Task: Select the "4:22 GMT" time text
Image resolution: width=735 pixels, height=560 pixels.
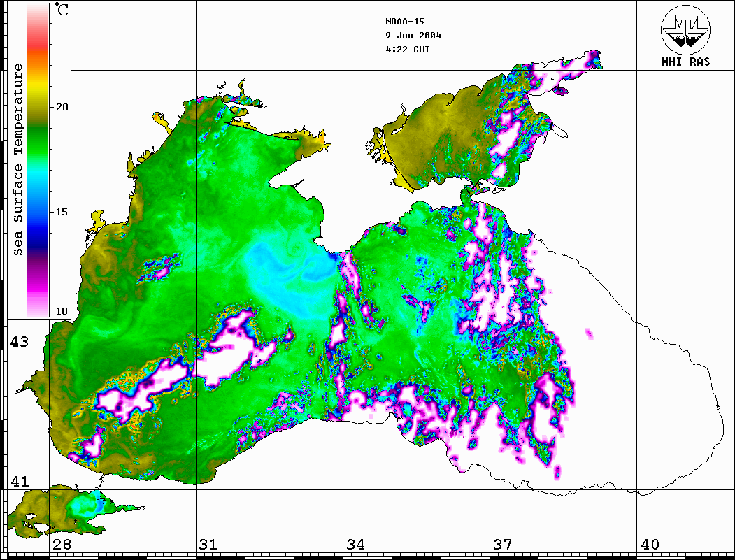Action: click(407, 49)
